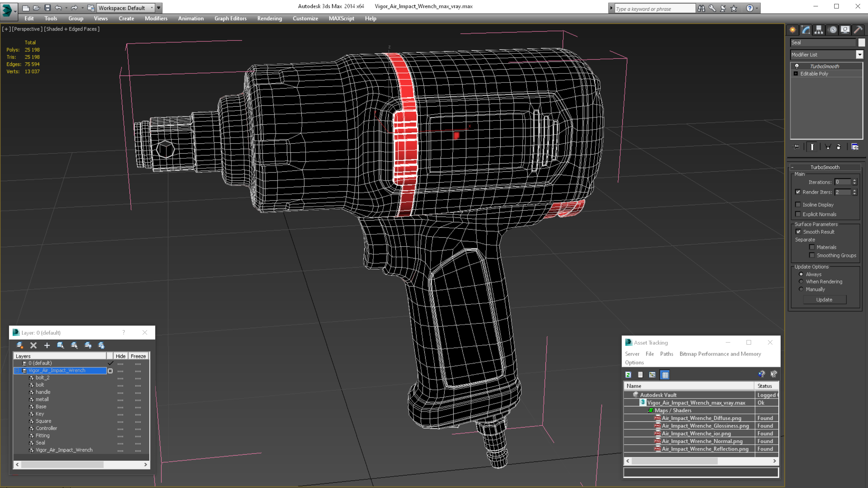Open the Utilities hammer panel tab

(x=858, y=30)
